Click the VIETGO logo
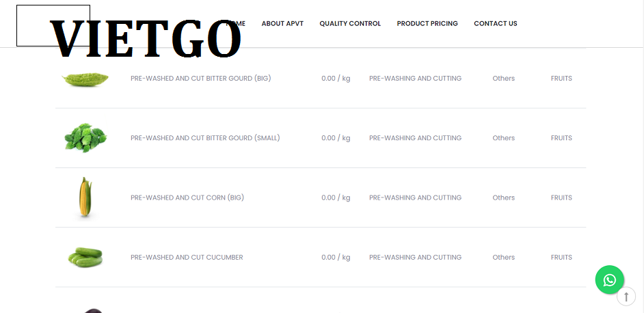 pyautogui.click(x=146, y=38)
